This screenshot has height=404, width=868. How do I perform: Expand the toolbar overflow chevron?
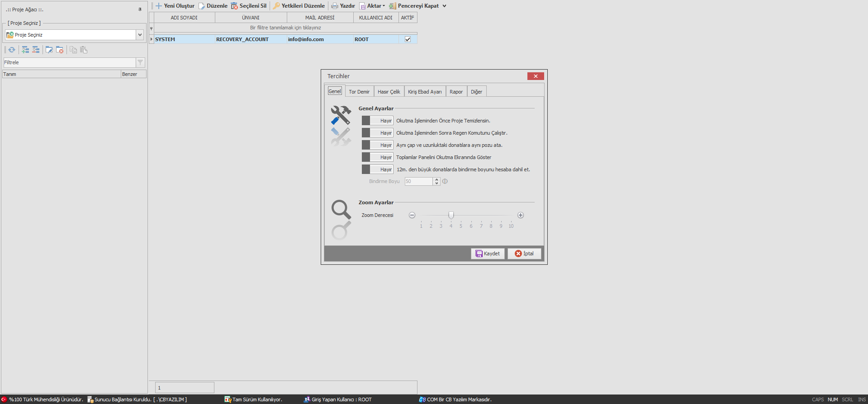444,6
